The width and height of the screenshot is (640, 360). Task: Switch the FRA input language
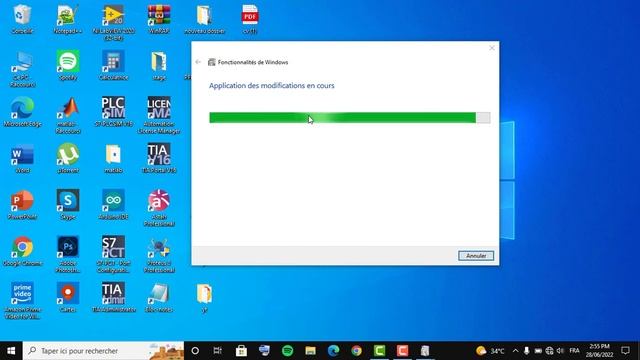574,351
